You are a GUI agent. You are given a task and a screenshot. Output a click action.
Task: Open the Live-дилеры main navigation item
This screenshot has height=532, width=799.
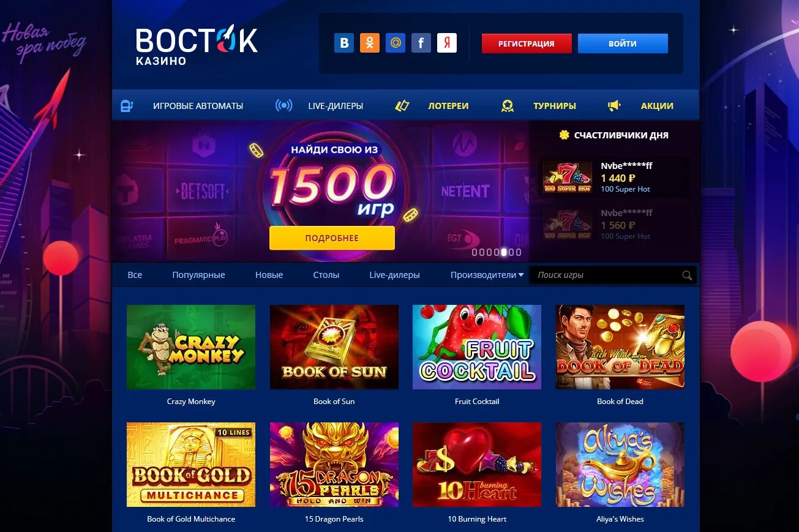(336, 106)
